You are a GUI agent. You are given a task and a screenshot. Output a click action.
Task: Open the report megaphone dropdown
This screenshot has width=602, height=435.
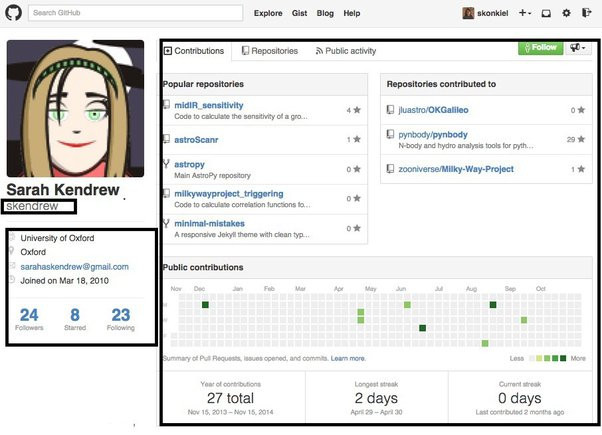[x=577, y=48]
